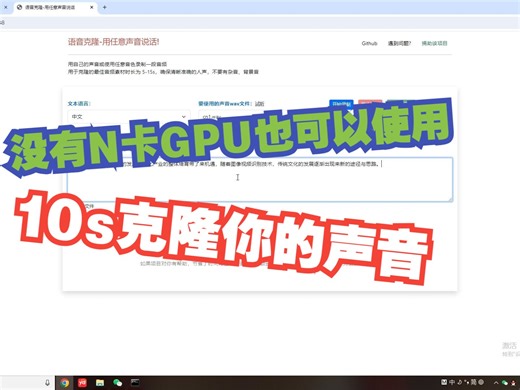Open the red Youdao app in taskbar
This screenshot has height=390, width=520.
coord(82,383)
